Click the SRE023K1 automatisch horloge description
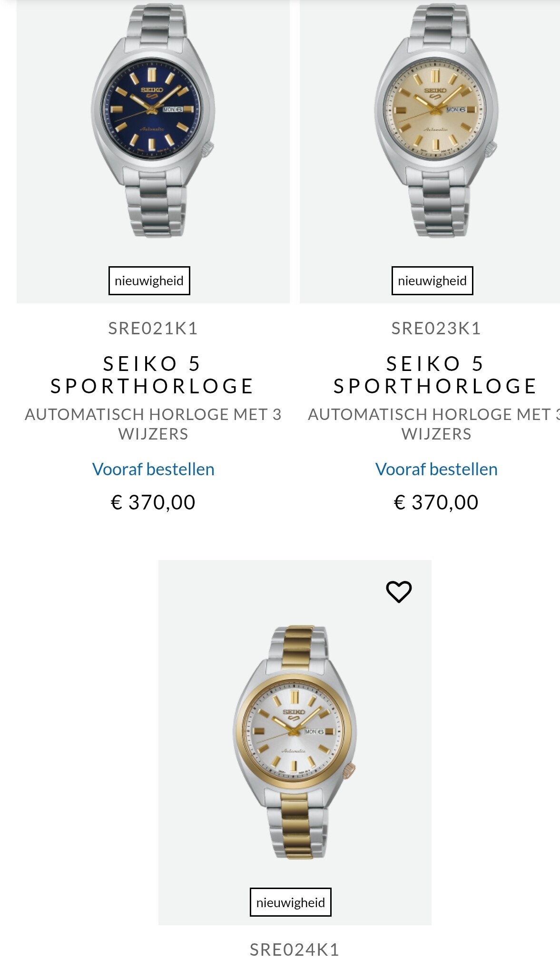 [436, 424]
